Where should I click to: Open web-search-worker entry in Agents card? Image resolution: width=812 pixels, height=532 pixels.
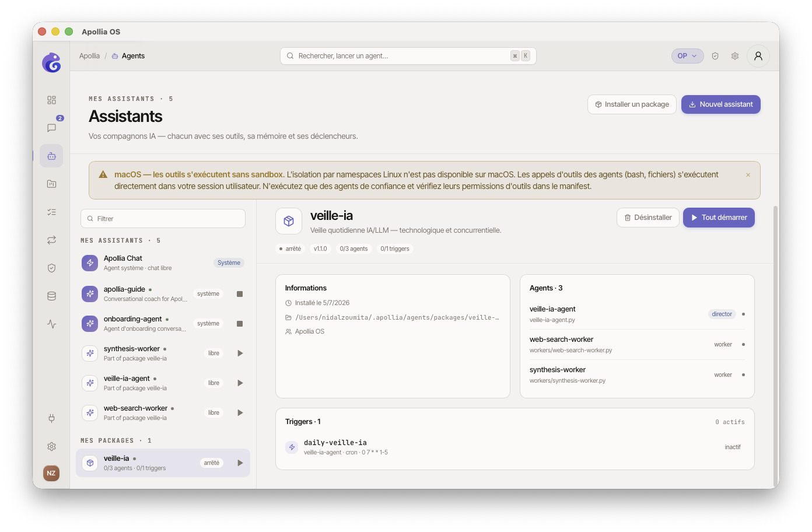pos(637,345)
